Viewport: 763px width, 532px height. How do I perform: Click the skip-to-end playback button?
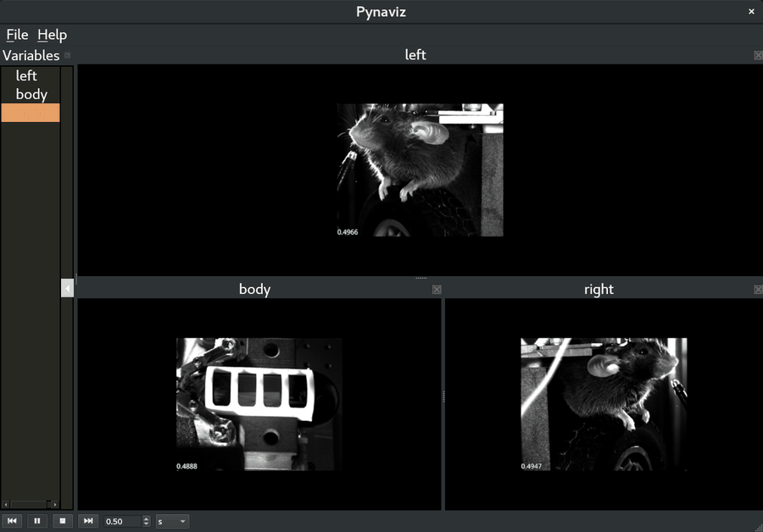click(x=87, y=521)
